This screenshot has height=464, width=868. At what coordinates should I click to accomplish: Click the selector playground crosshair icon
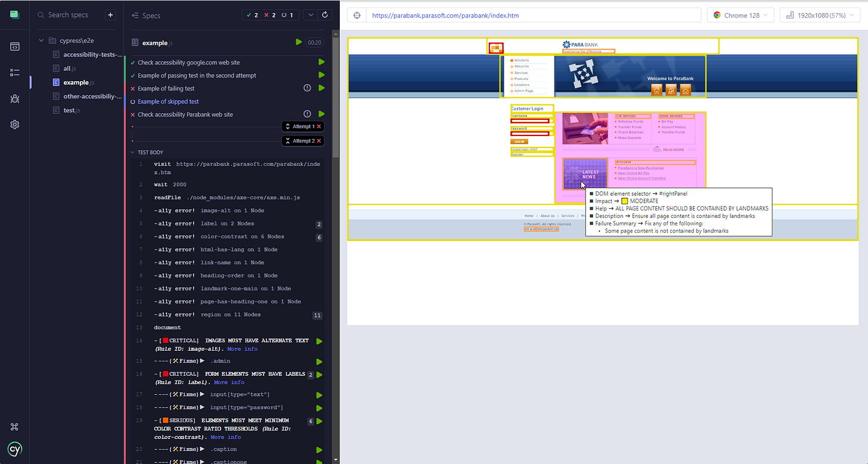357,16
